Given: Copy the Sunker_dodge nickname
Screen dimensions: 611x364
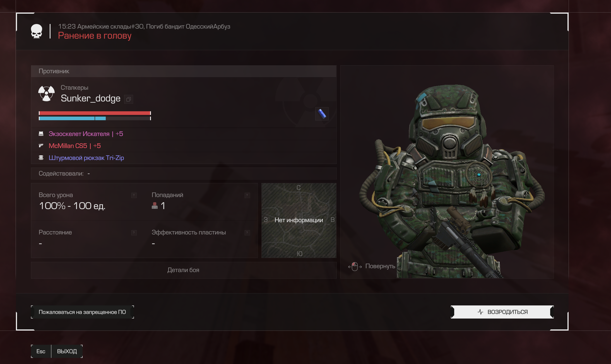Looking at the screenshot, I should click(x=128, y=99).
